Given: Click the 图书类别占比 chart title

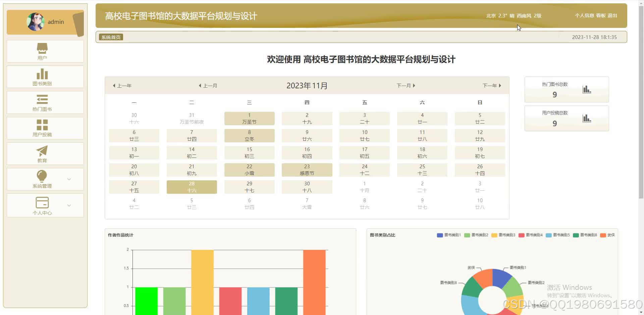Looking at the screenshot, I should pyautogui.click(x=383, y=235).
